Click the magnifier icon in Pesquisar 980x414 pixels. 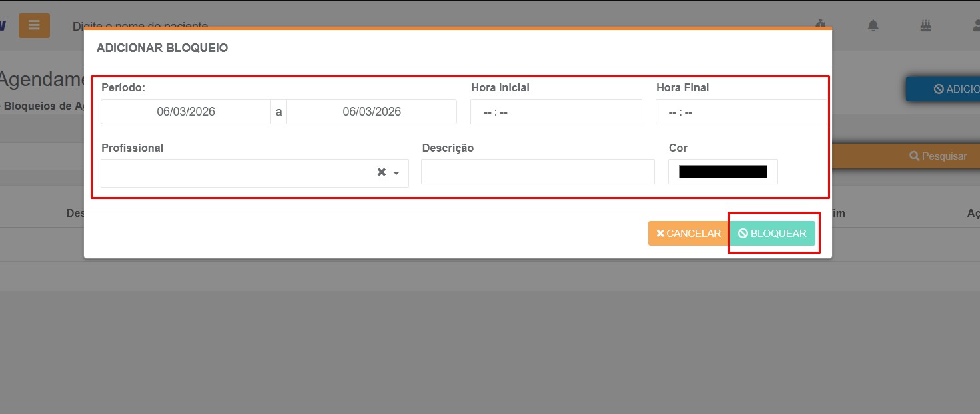[915, 156]
